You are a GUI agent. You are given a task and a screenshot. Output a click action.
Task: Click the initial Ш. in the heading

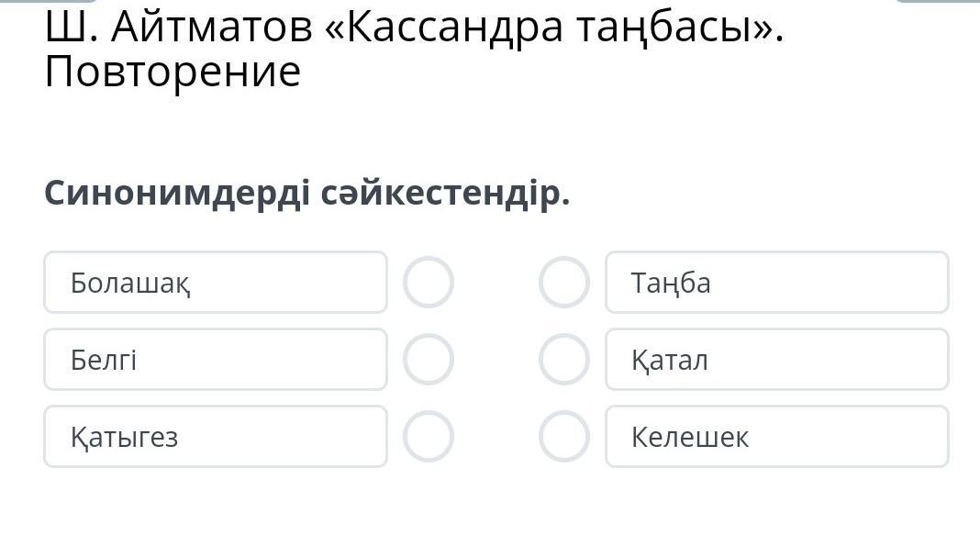click(71, 28)
